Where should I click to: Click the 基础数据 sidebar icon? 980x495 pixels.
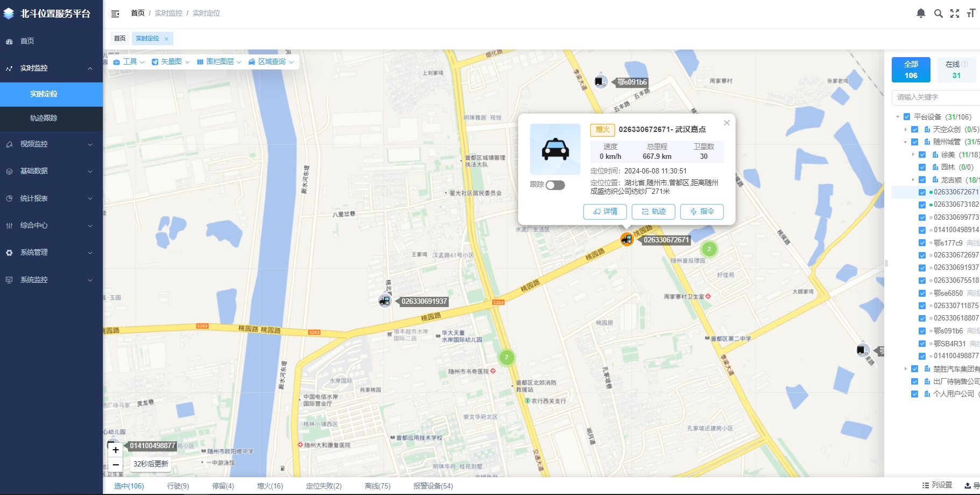coord(9,171)
